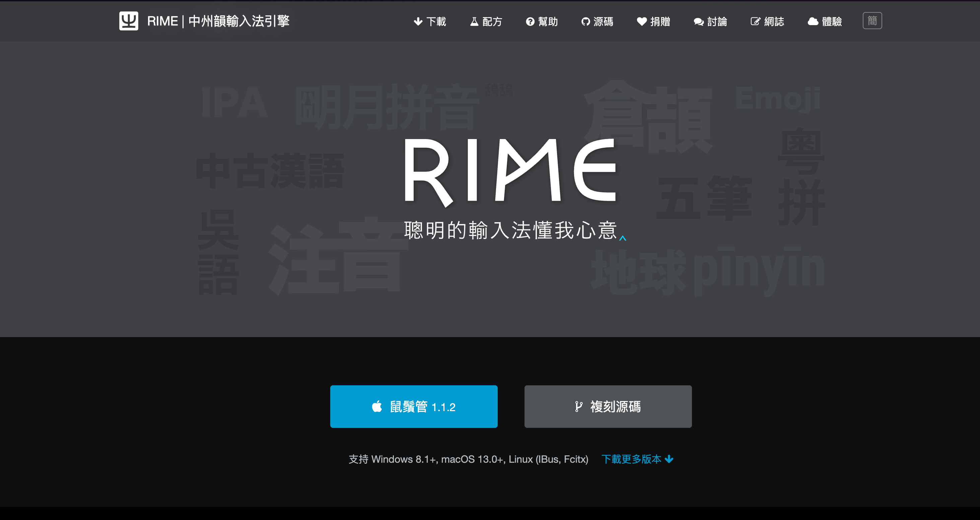Click the RIME logo icon in header
Viewport: 980px width, 520px height.
click(129, 21)
